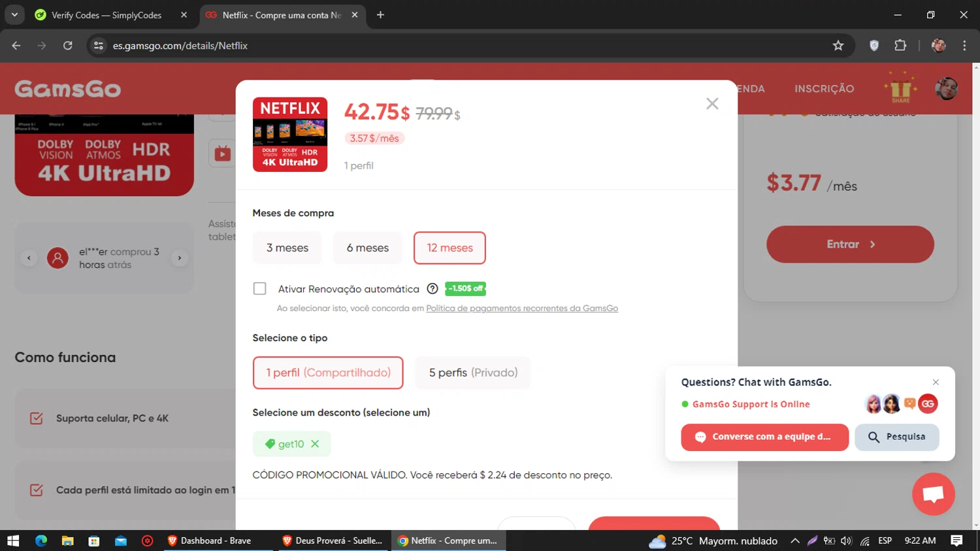The image size is (980, 551).
Task: Choose 1 perfil (Compartilhado) type
Action: point(328,373)
